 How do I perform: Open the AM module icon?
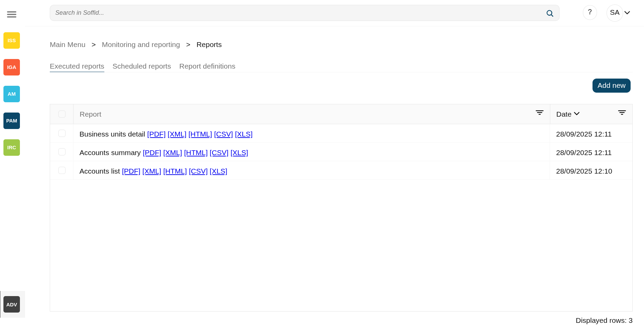coord(12,94)
